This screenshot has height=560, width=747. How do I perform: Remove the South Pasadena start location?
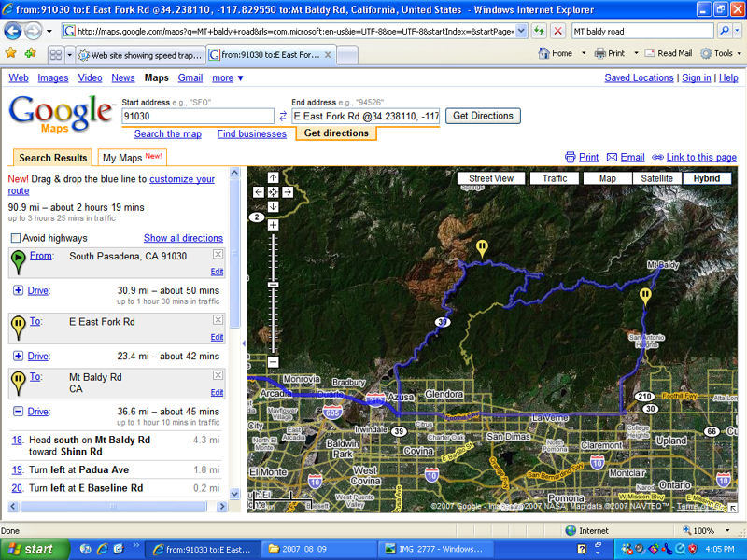tap(218, 254)
